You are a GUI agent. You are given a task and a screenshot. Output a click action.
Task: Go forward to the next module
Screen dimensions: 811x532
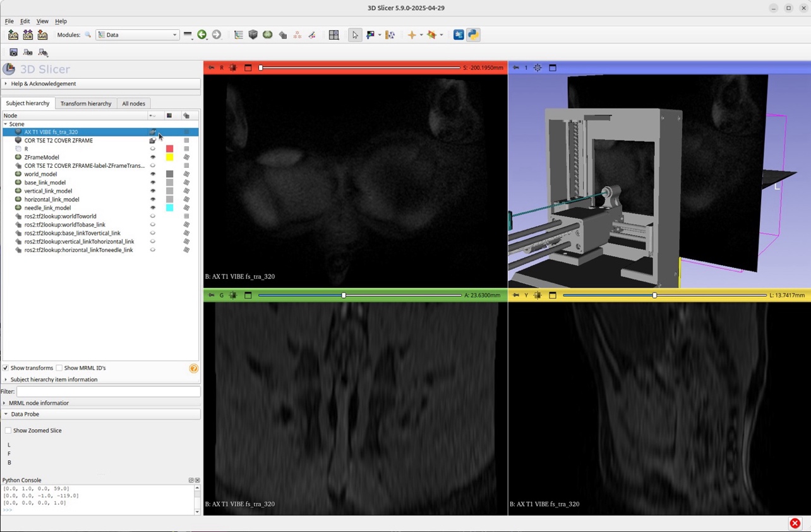click(x=217, y=35)
